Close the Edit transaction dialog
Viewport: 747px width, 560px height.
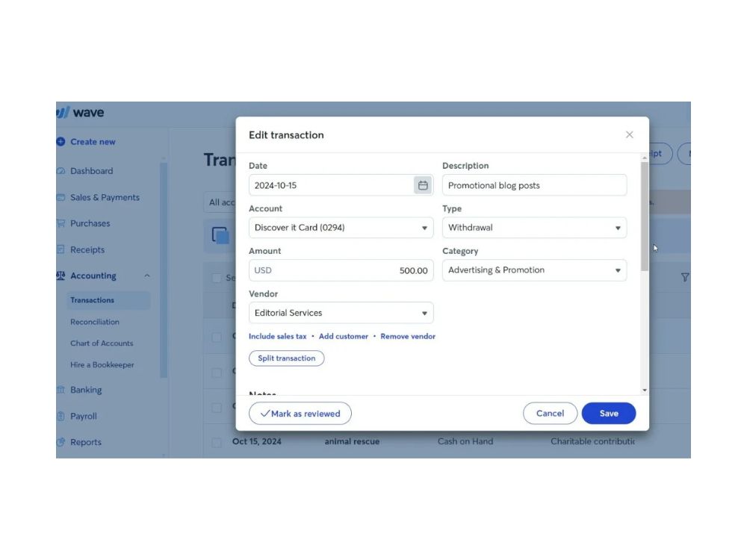coord(629,134)
